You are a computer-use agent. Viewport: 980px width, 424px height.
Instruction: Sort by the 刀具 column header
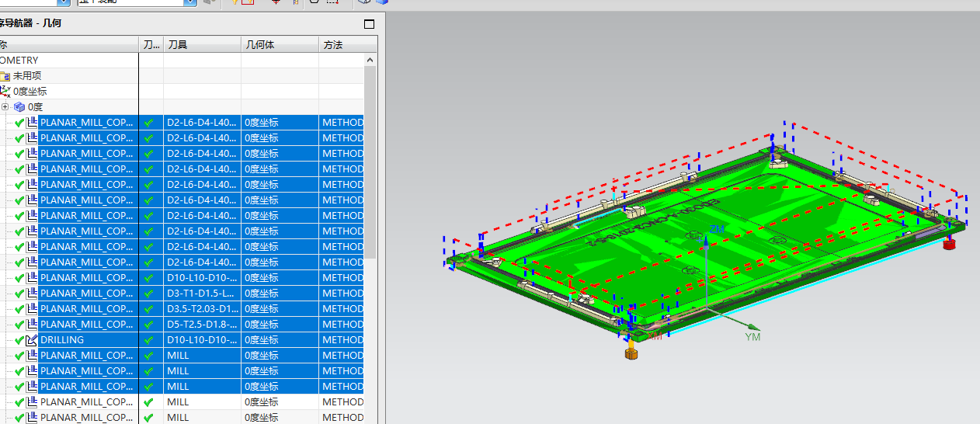click(202, 45)
